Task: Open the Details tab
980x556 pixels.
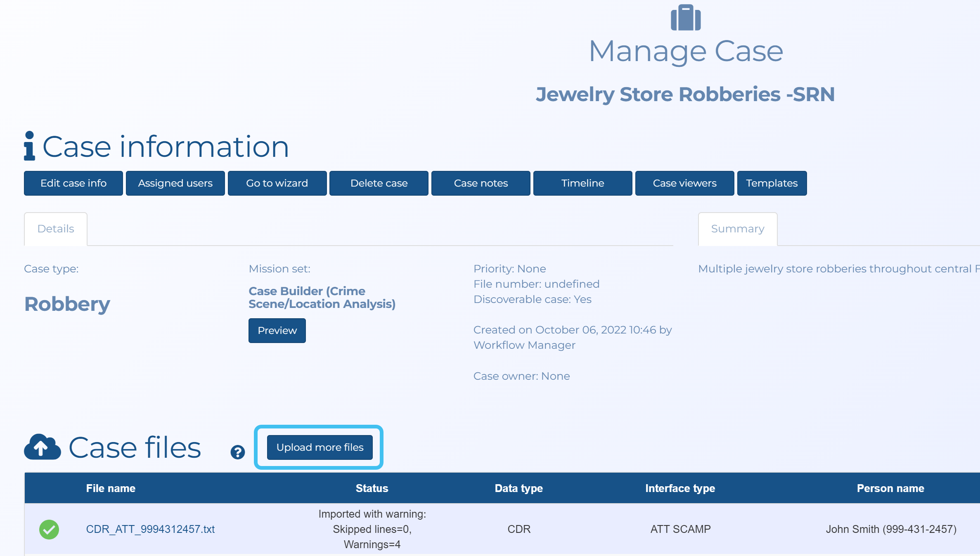Action: (56, 229)
